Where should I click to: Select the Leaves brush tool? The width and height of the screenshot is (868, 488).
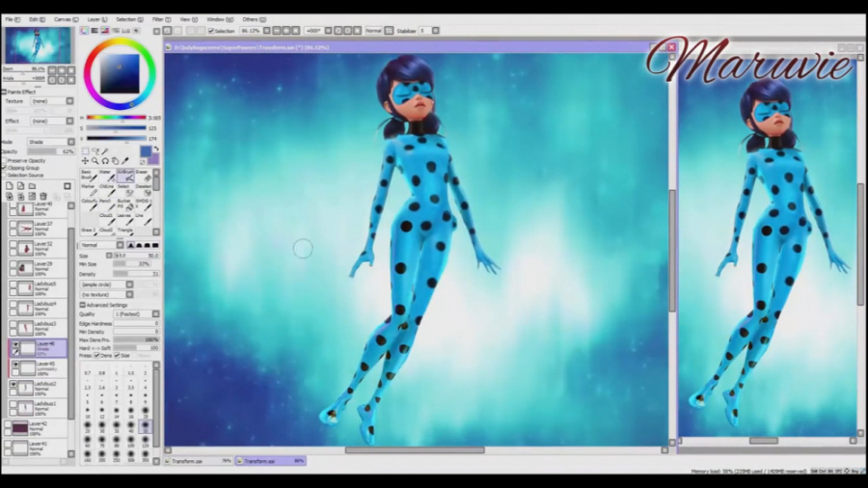tap(126, 219)
